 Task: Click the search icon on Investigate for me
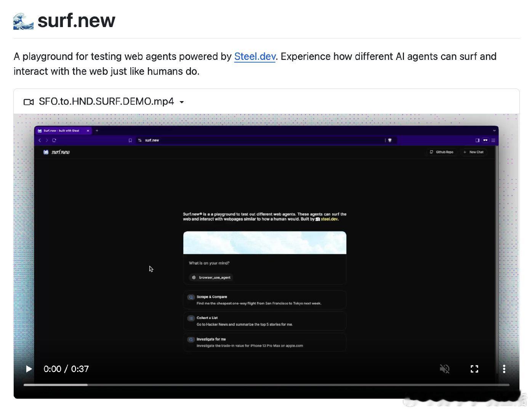pos(191,339)
